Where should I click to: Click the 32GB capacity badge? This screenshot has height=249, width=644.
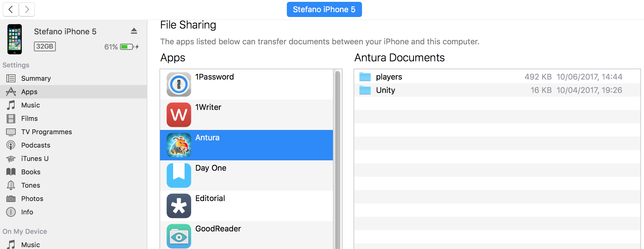click(x=45, y=46)
